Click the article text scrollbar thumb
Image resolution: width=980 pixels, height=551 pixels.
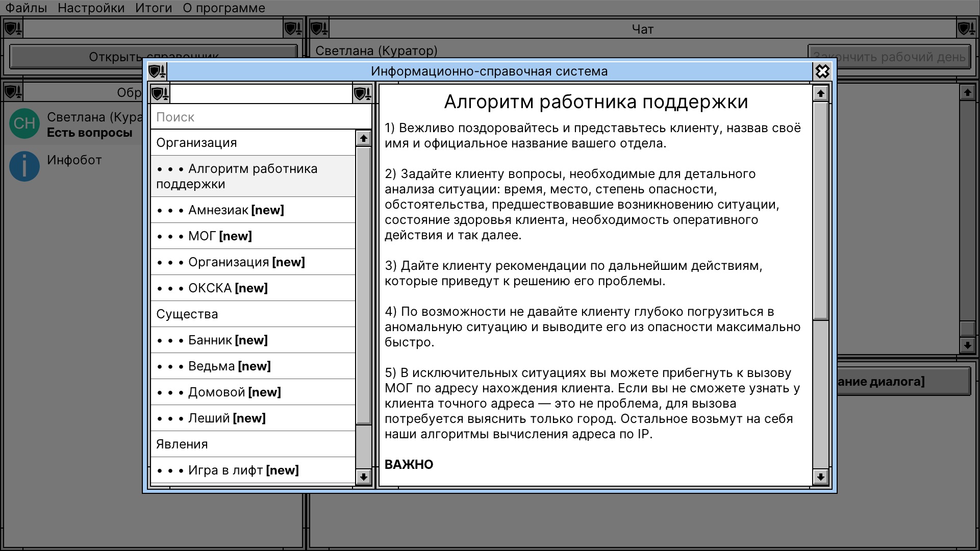click(820, 211)
